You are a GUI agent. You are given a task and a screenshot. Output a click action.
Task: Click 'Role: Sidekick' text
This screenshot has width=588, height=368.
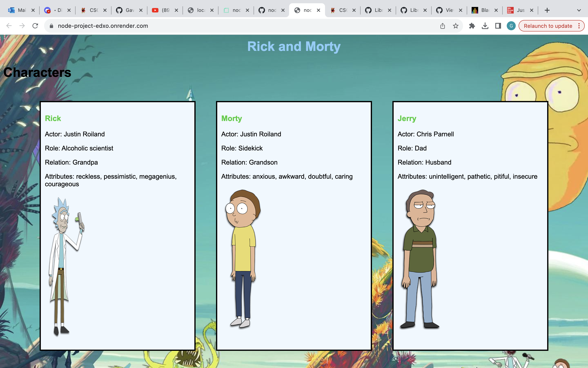pos(242,148)
